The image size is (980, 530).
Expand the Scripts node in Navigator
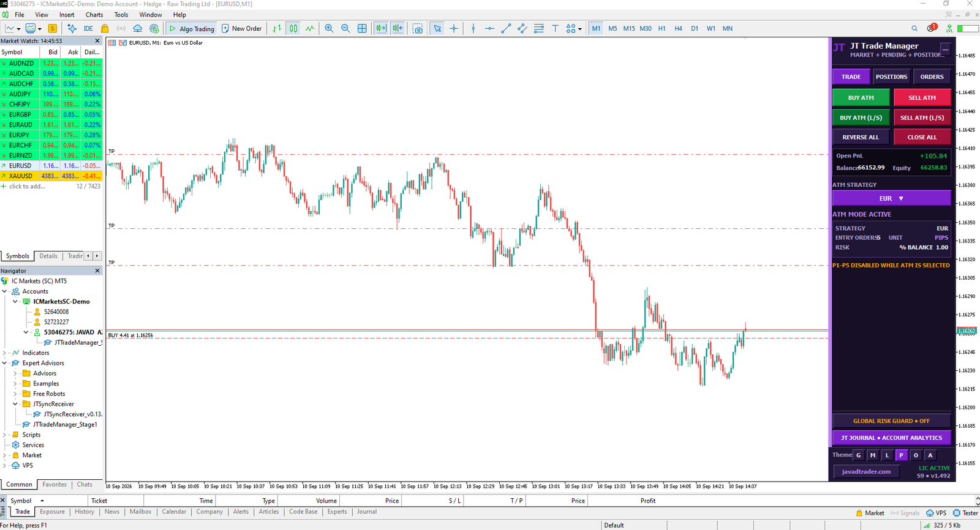pos(5,435)
